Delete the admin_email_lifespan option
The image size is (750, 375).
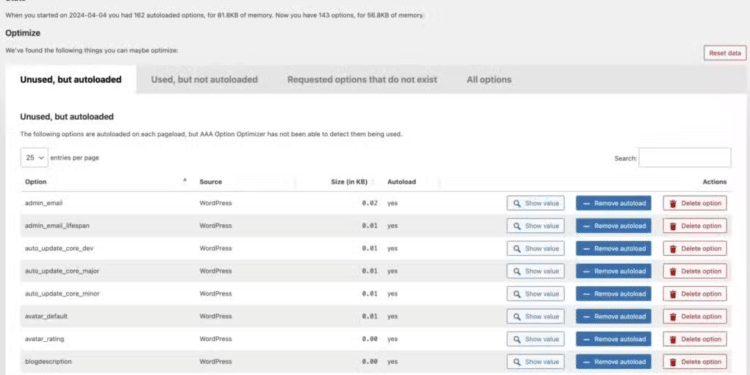(695, 226)
